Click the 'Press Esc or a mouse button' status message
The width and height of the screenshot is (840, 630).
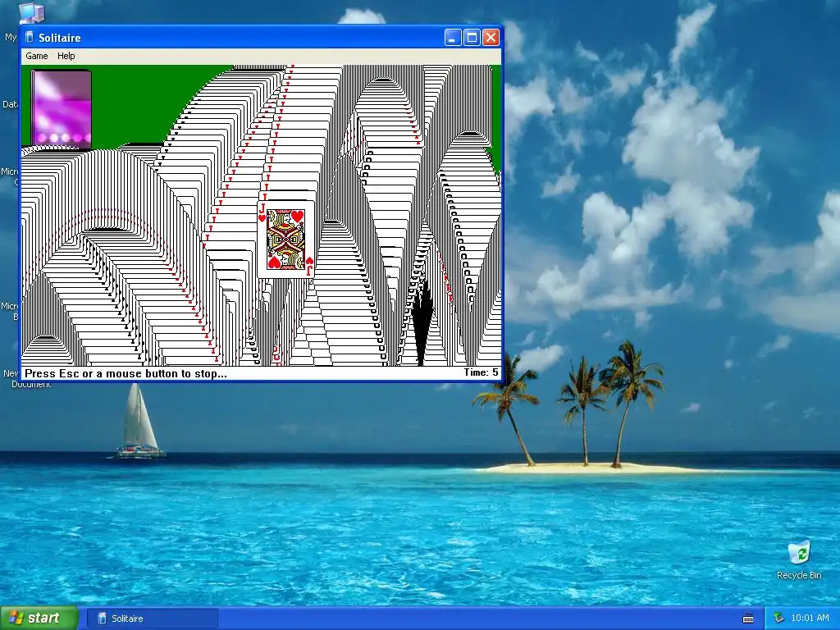[x=126, y=373]
